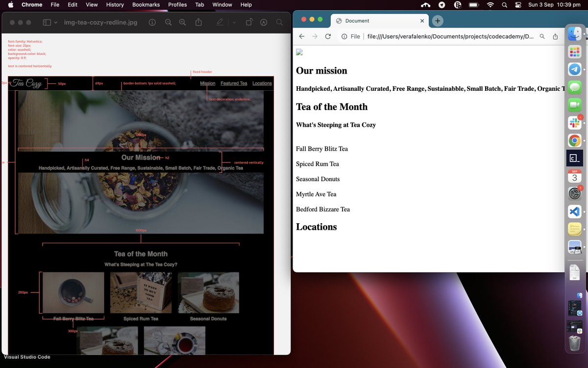
Task: Switch to Chrome from the Dock
Action: click(575, 141)
